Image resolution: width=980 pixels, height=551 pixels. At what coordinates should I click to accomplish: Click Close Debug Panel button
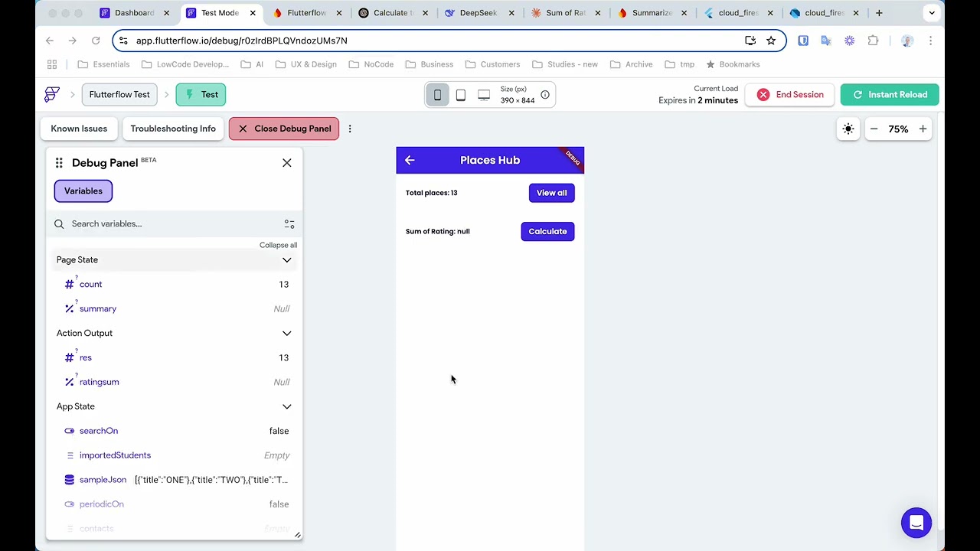click(284, 129)
